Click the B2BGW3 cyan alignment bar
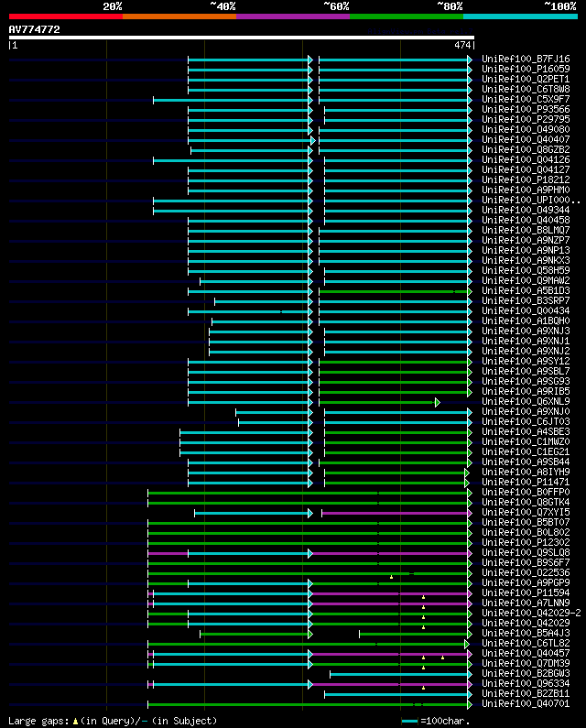The height and width of the screenshot is (728, 586). click(x=399, y=674)
